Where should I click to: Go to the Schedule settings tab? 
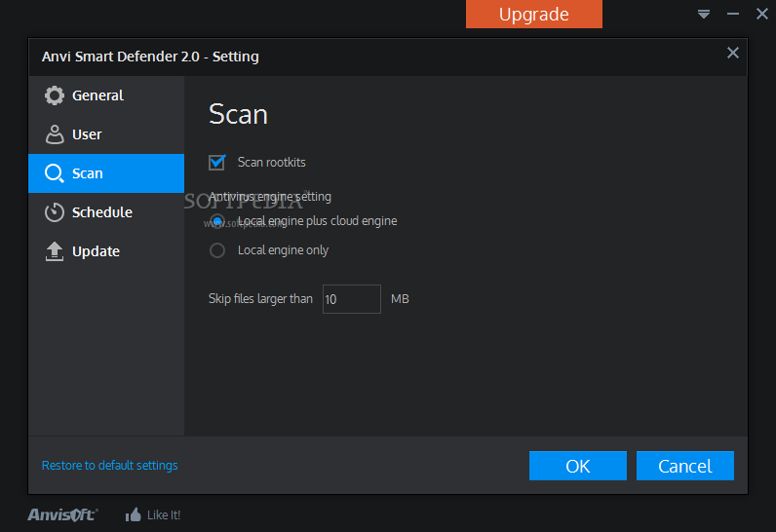106,212
